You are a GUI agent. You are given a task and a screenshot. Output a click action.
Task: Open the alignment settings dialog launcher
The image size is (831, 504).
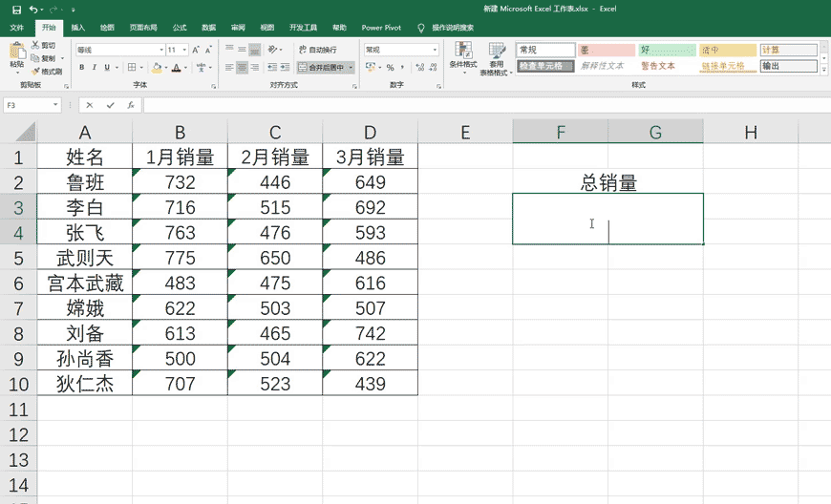354,86
